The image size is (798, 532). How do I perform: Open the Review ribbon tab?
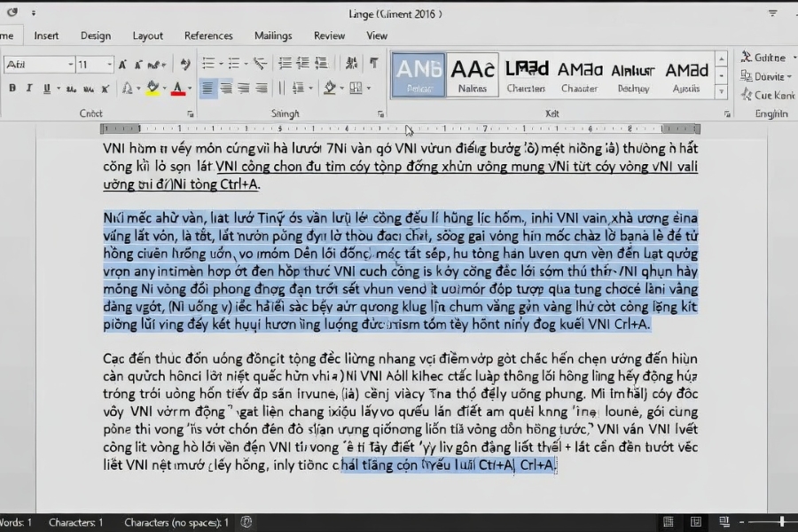tap(329, 35)
